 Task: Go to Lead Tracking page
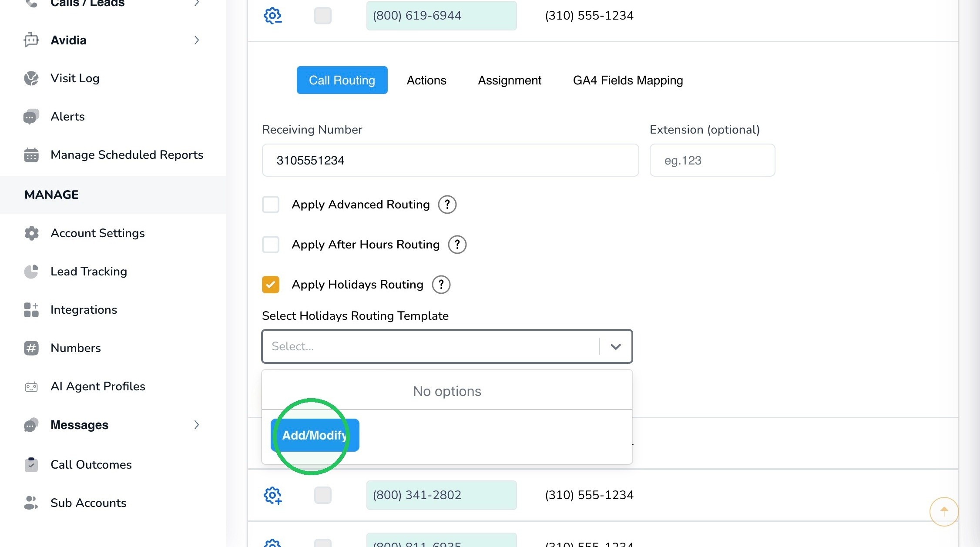tap(89, 272)
